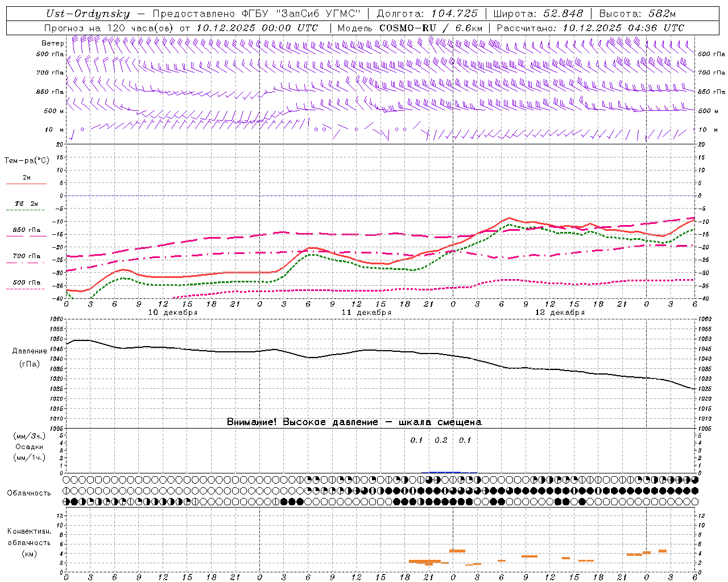Image resolution: width=728 pixels, height=582 pixels.
Task: Click the 700 гПа temperature legend entry
Action: coord(27,256)
